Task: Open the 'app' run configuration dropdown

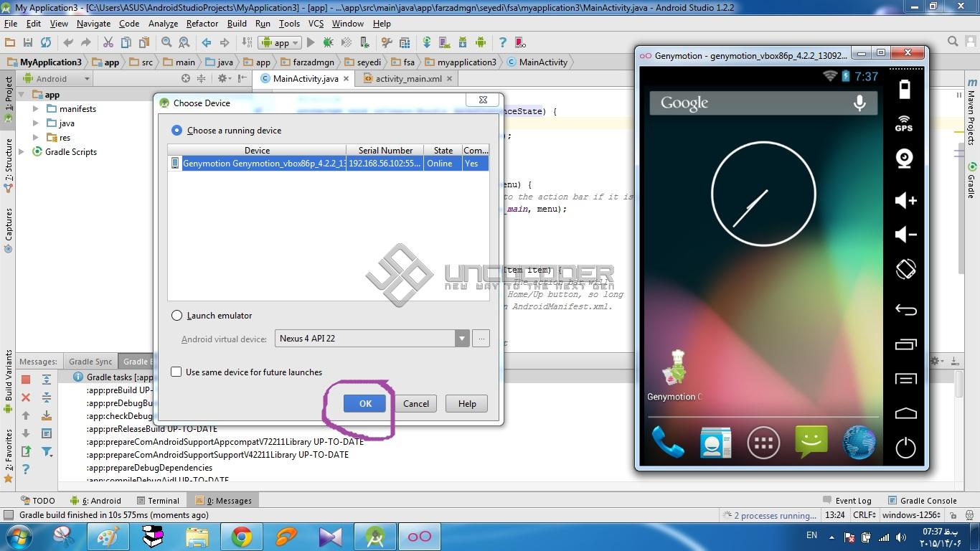Action: [x=281, y=42]
